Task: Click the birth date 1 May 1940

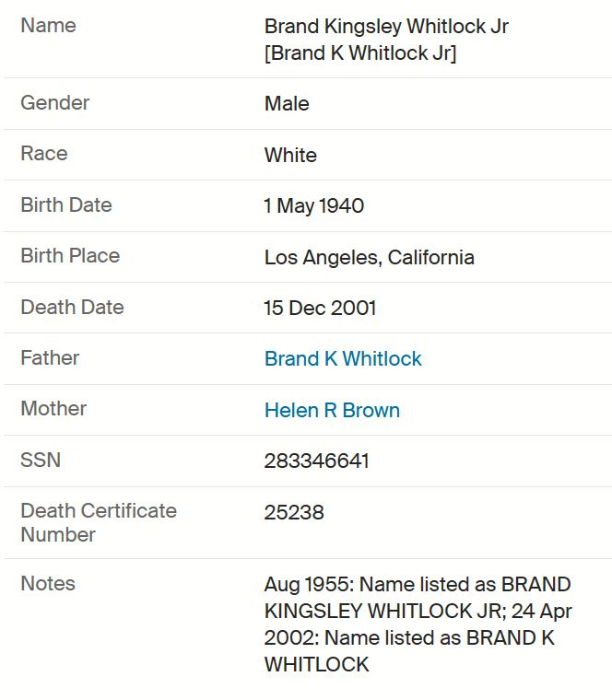Action: coord(314,205)
